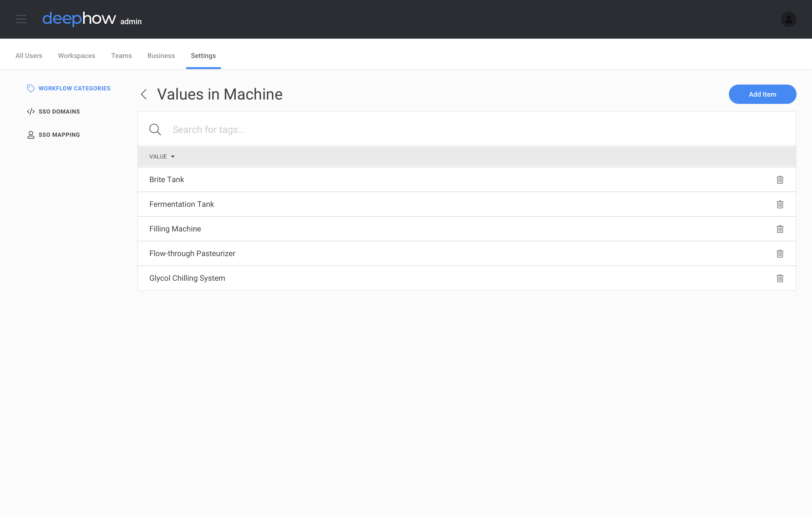Go back using the left chevron arrow
This screenshot has width=812, height=517.
click(144, 94)
